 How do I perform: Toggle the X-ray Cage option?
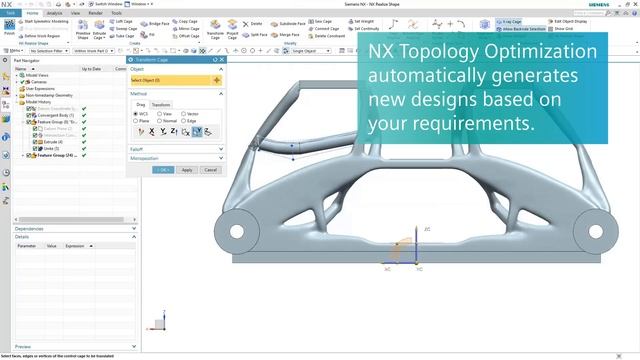pyautogui.click(x=509, y=21)
